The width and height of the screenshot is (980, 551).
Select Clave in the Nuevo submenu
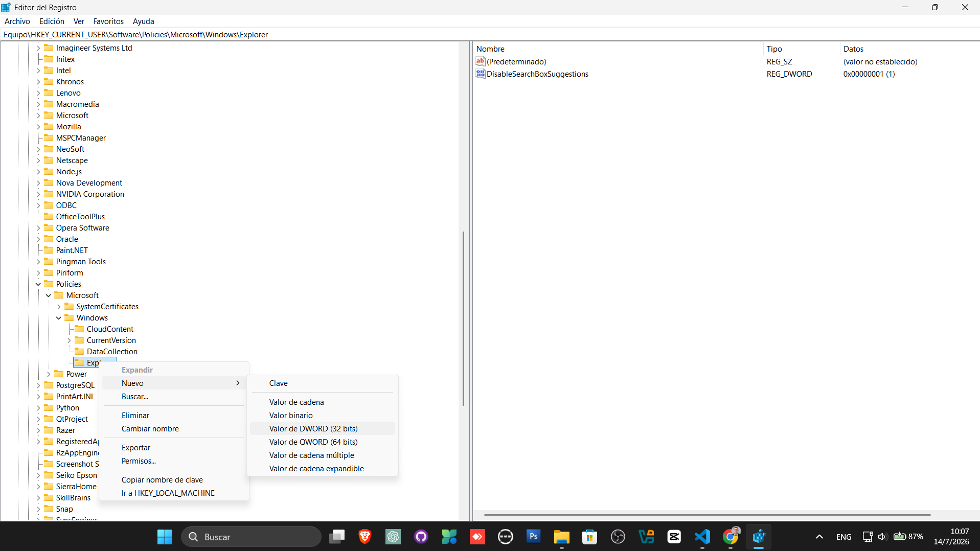click(323, 383)
